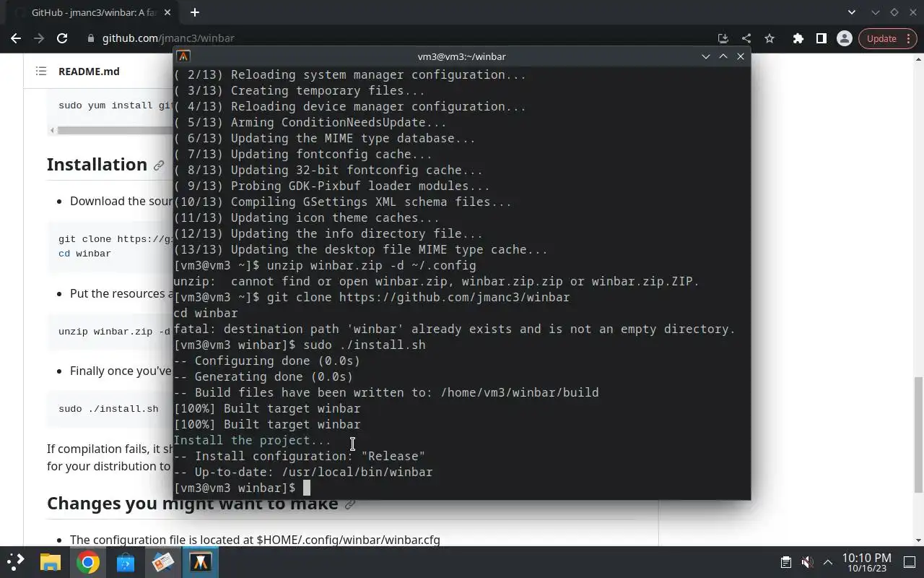924x578 pixels.
Task: Copy link to Changes you might want heading
Action: click(350, 504)
